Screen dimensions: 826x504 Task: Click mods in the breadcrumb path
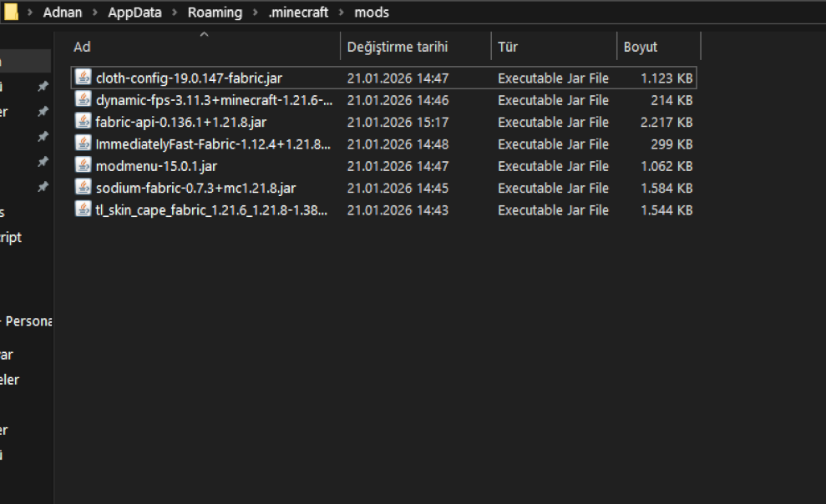tap(372, 13)
